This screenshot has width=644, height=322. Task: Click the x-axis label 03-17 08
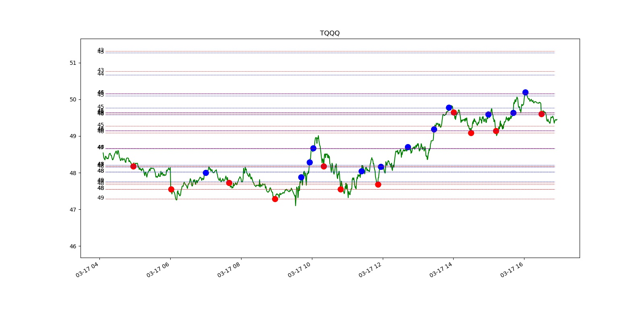tap(229, 270)
